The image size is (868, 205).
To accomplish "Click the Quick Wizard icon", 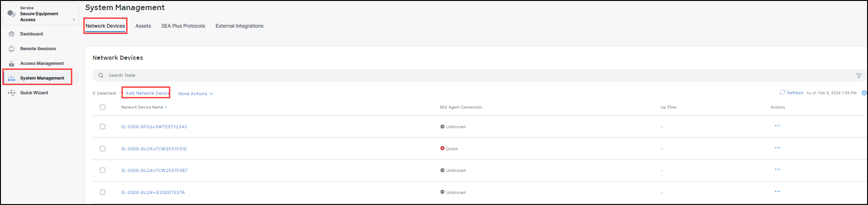I will point(12,93).
